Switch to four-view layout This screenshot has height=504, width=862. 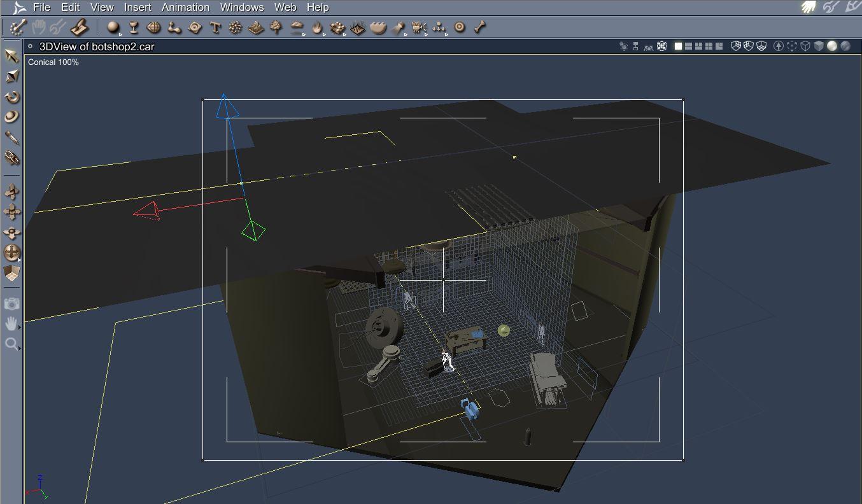709,46
